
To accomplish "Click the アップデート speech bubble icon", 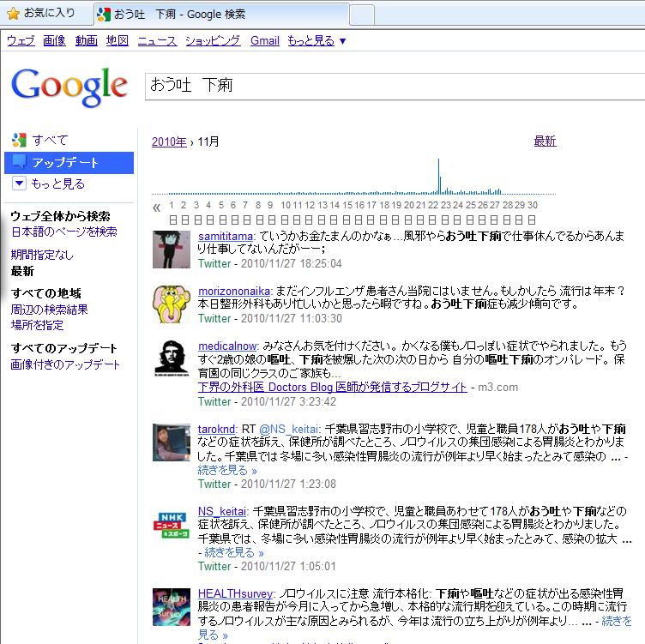I will coord(20,161).
